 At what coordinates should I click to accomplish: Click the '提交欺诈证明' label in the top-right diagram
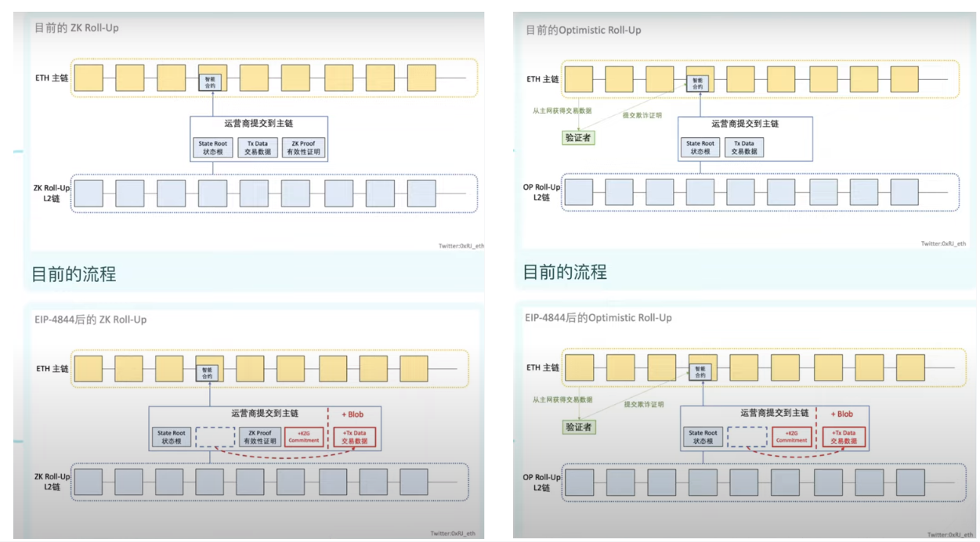642,115
